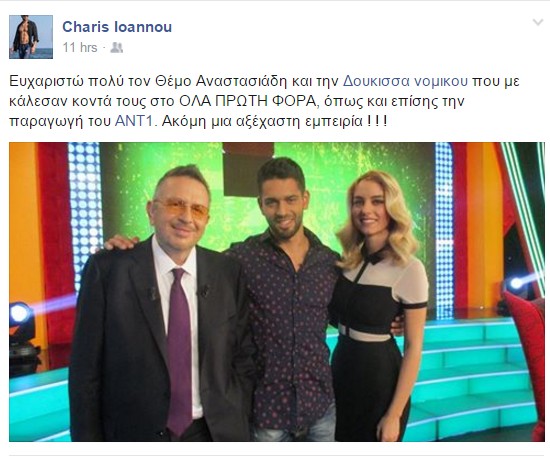Open the ANT1 page link
Image resolution: width=550 pixels, height=462 pixels.
pos(134,121)
